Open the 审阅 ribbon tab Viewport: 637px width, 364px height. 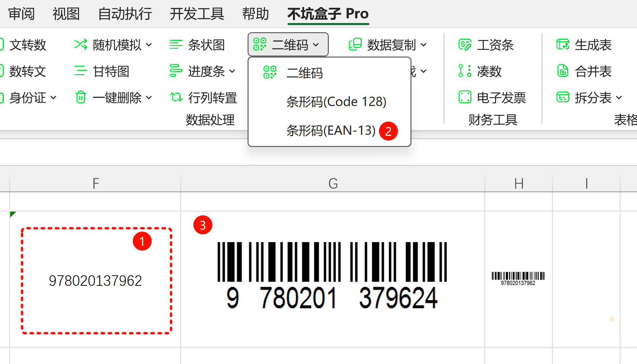(21, 14)
